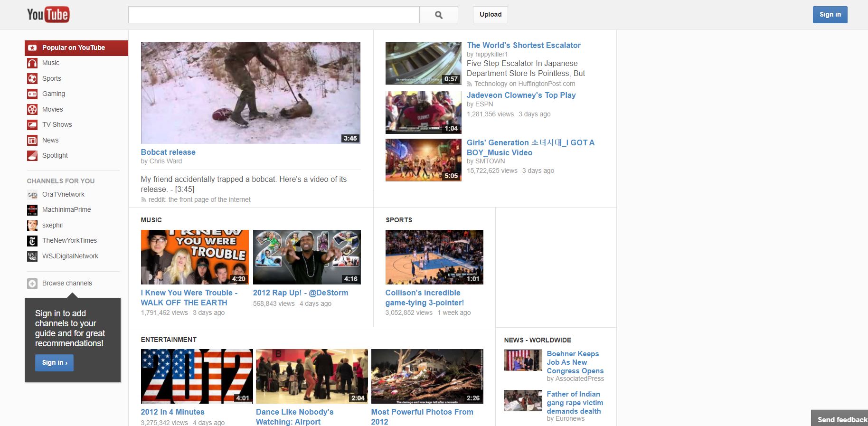Click Sign in button in guide tooltip
The image size is (868, 426).
click(x=54, y=363)
